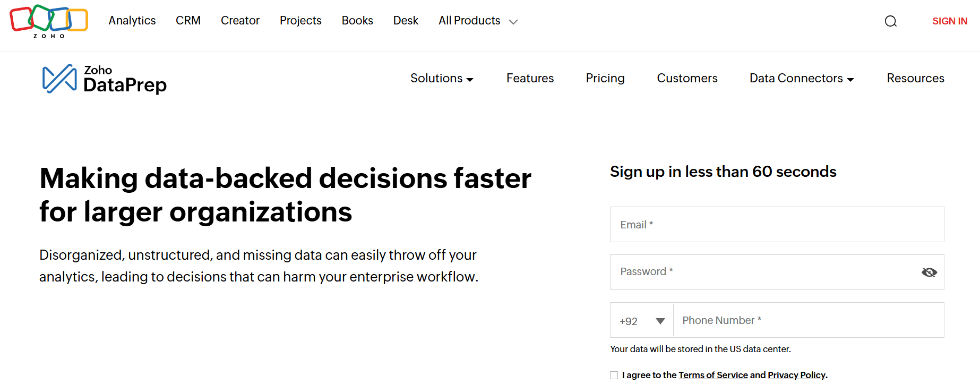Screen dimensions: 980x384
Task: Open the Terms of Service link
Action: tap(713, 375)
